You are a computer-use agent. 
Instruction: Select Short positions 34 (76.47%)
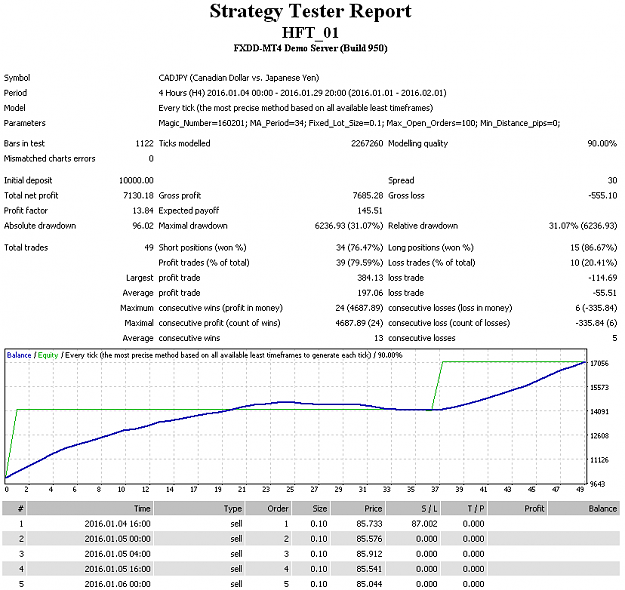click(x=359, y=248)
